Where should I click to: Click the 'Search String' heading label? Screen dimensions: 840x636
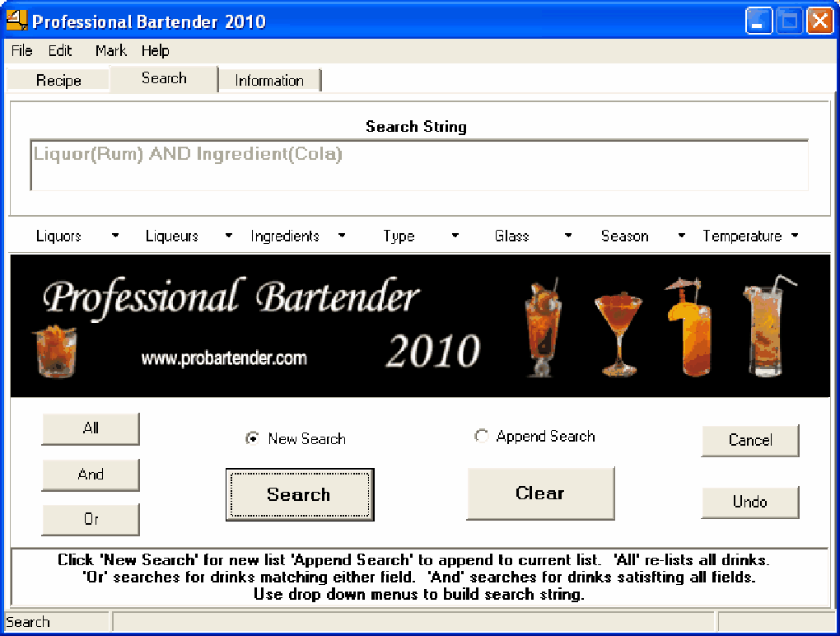tap(416, 127)
